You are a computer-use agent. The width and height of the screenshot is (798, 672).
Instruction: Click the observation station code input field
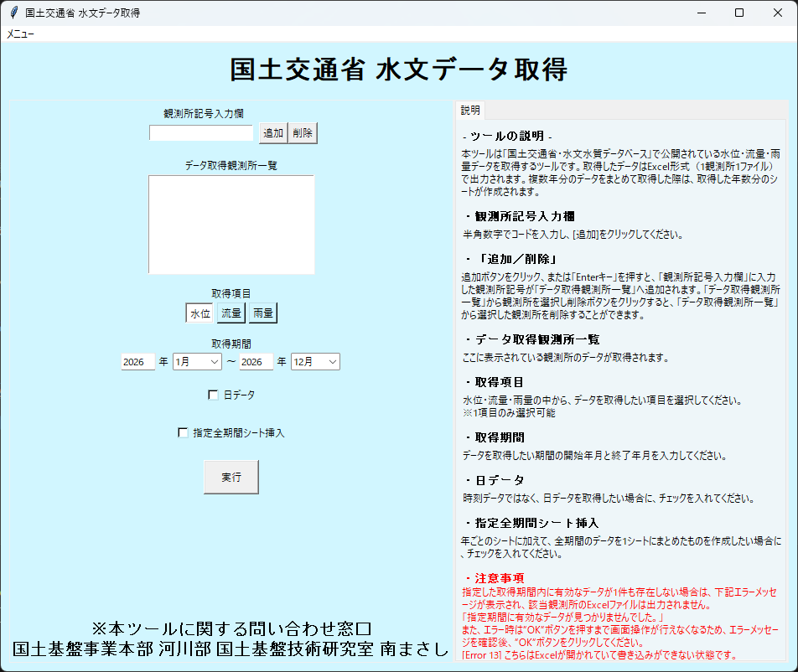[x=200, y=132]
